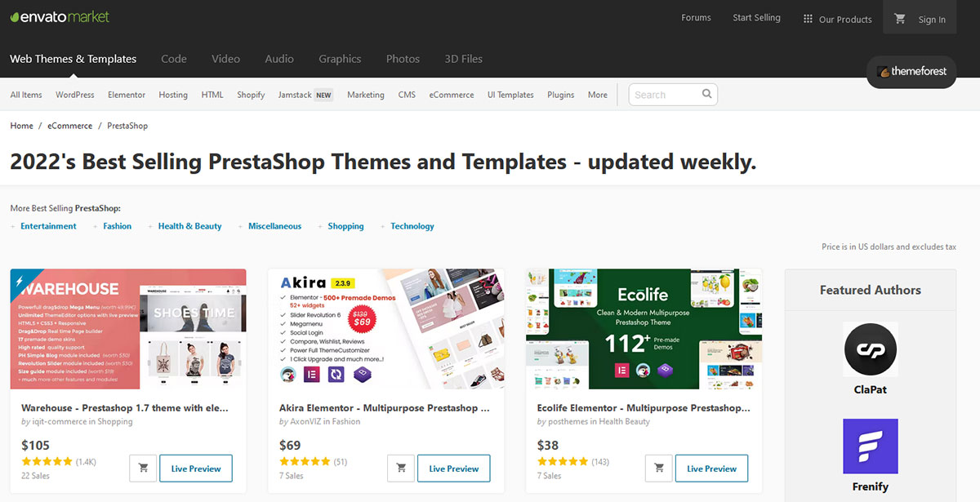Image resolution: width=980 pixels, height=502 pixels.
Task: Open All Items menu
Action: pyautogui.click(x=26, y=95)
